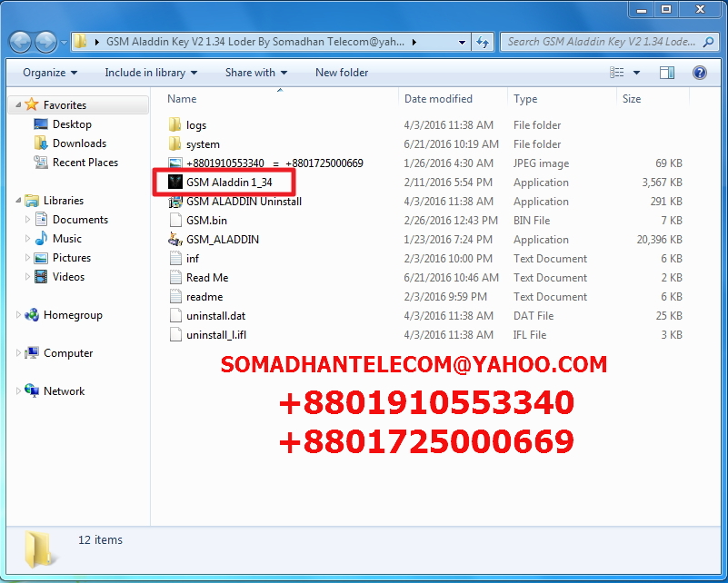Viewport: 728px width, 583px height.
Task: Collapse the Libraries group
Action: point(18,201)
